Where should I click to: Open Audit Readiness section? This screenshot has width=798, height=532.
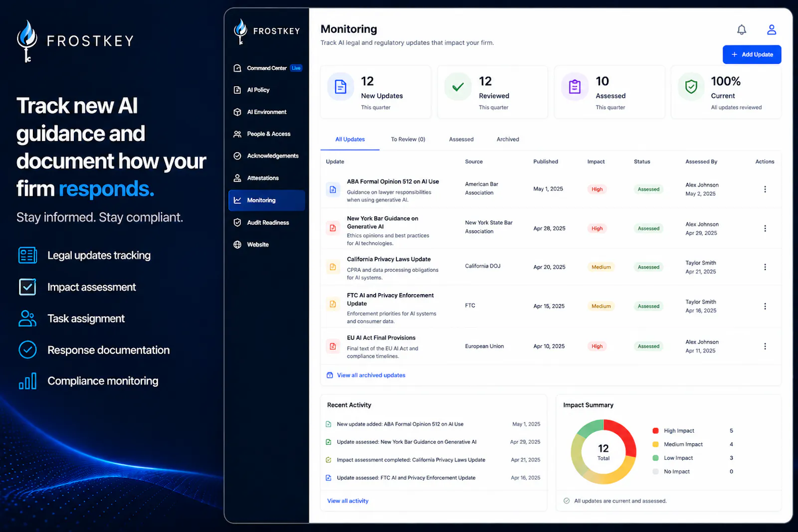(x=268, y=222)
